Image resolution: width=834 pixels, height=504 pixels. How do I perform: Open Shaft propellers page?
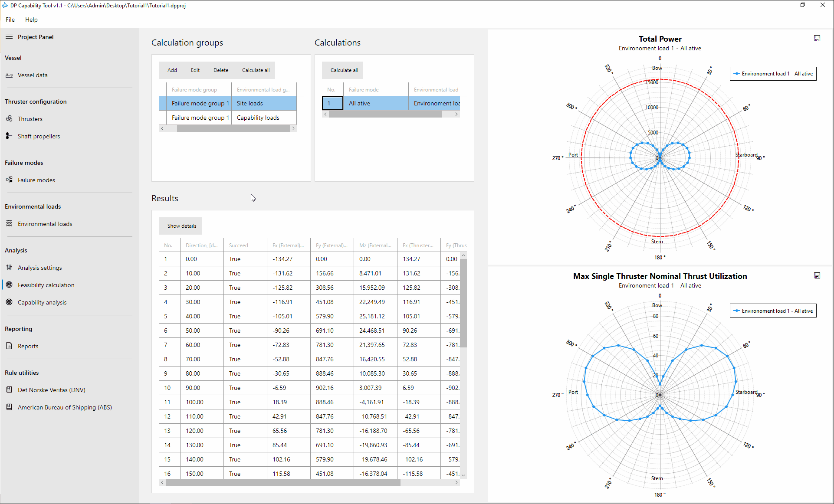[x=39, y=136]
